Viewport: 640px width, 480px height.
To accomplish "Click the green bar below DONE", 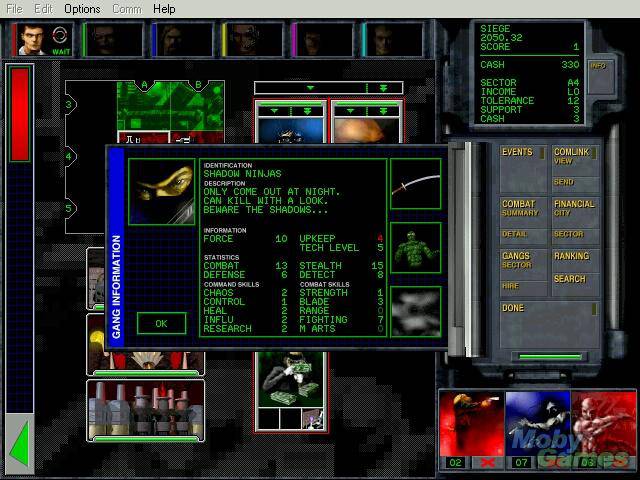I will pos(549,357).
